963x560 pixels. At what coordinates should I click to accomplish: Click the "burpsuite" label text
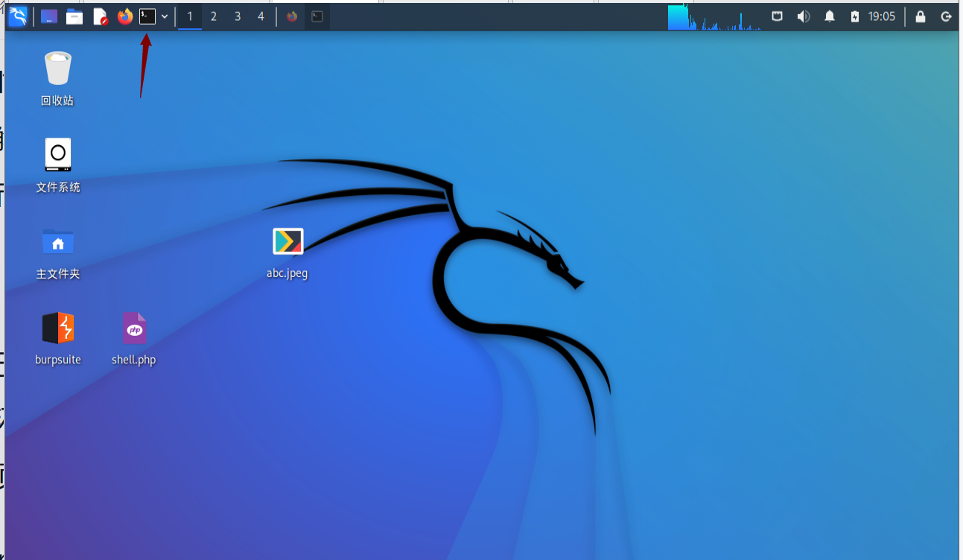coord(58,360)
